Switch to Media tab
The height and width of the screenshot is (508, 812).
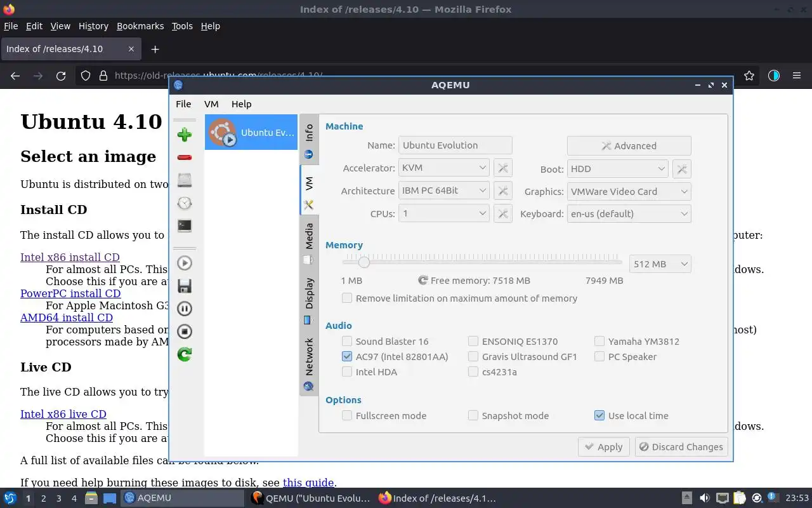[x=309, y=244]
